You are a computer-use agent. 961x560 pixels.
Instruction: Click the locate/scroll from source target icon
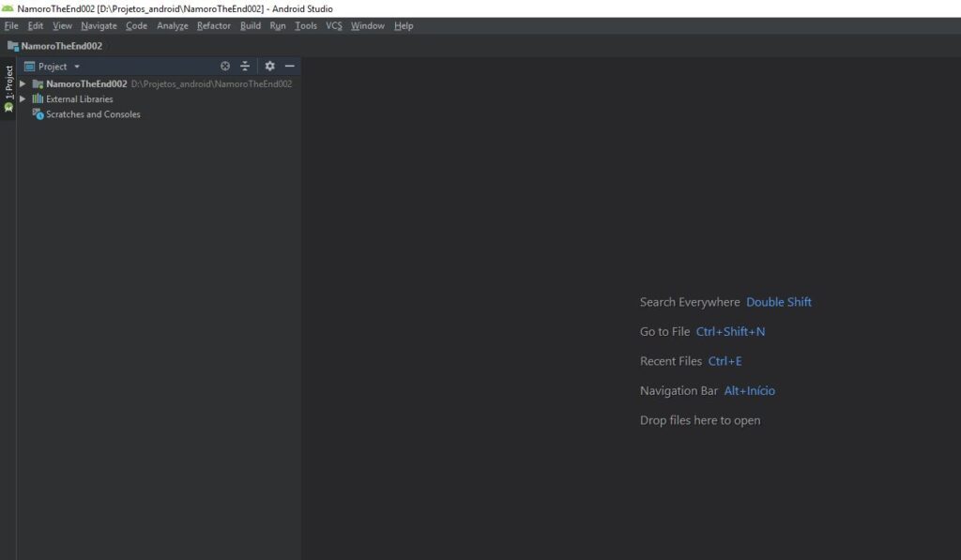pos(225,67)
